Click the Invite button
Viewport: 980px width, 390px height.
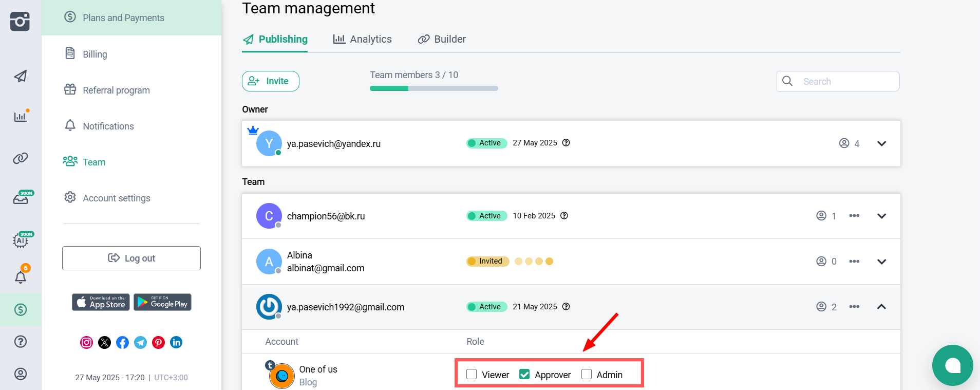tap(270, 81)
